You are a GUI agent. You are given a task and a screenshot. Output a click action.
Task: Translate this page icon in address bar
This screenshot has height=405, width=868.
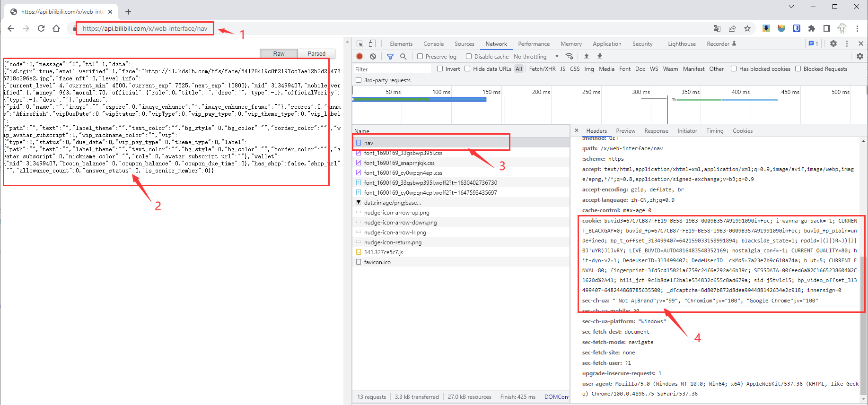point(717,28)
